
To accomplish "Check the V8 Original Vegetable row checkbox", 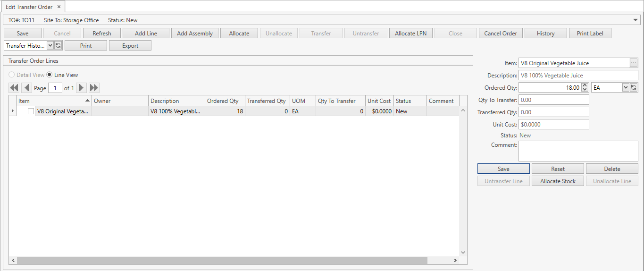I will click(31, 111).
